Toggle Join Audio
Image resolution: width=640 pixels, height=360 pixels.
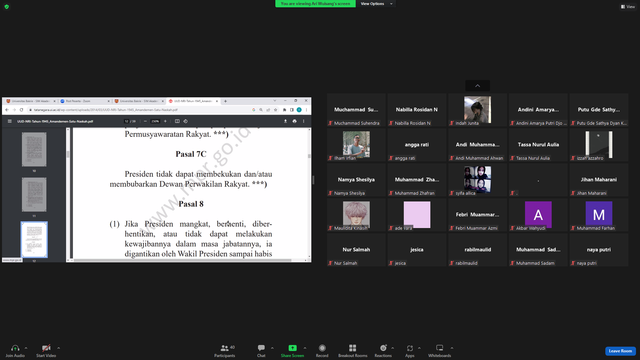click(15, 351)
